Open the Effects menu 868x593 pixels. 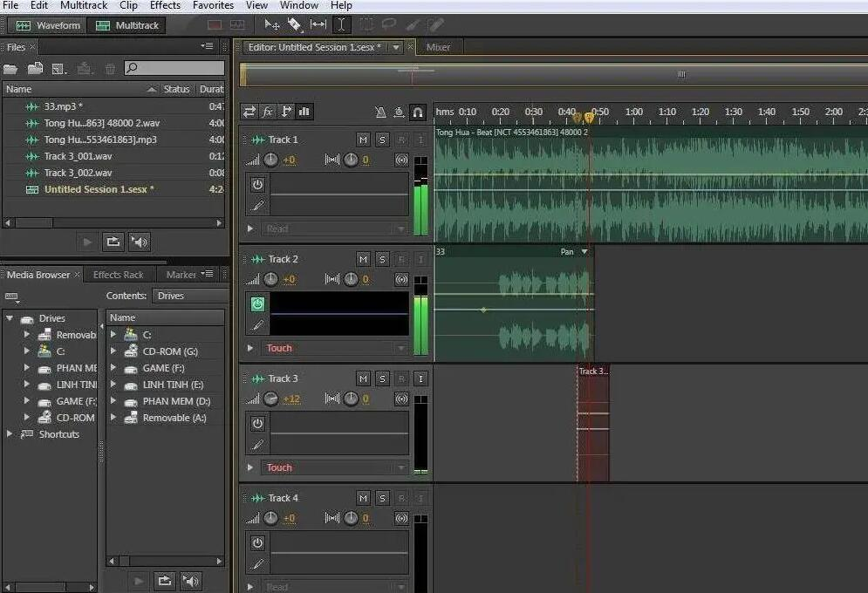[x=165, y=5]
